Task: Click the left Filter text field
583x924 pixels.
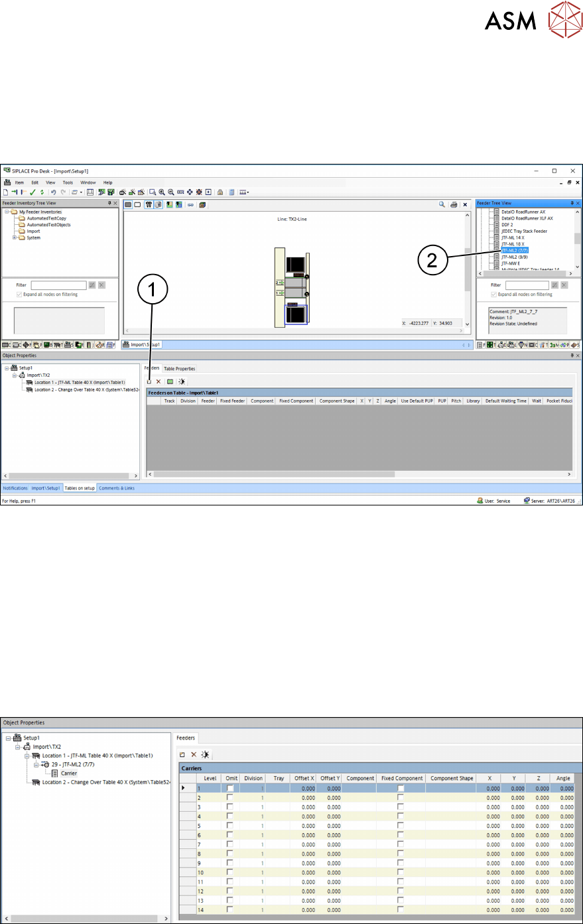Action: pyautogui.click(x=58, y=285)
